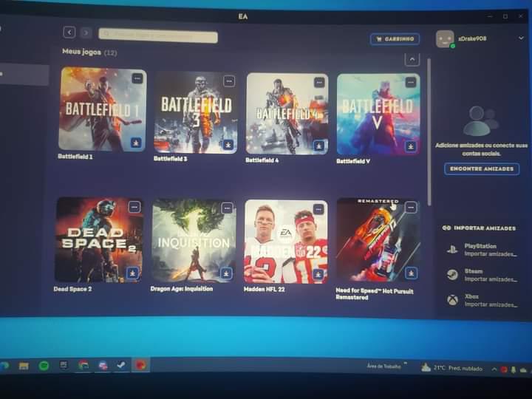Click the Área de Trabalho taskbar toolbar
The width and height of the screenshot is (532, 399).
383,366
